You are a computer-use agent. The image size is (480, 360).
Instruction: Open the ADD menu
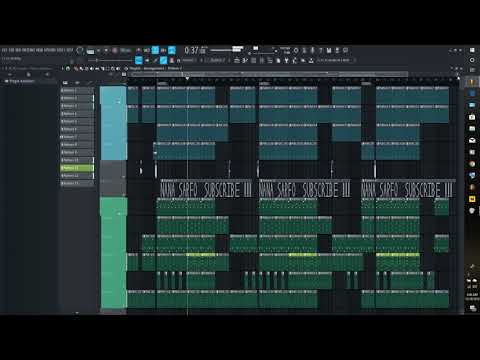(18, 50)
